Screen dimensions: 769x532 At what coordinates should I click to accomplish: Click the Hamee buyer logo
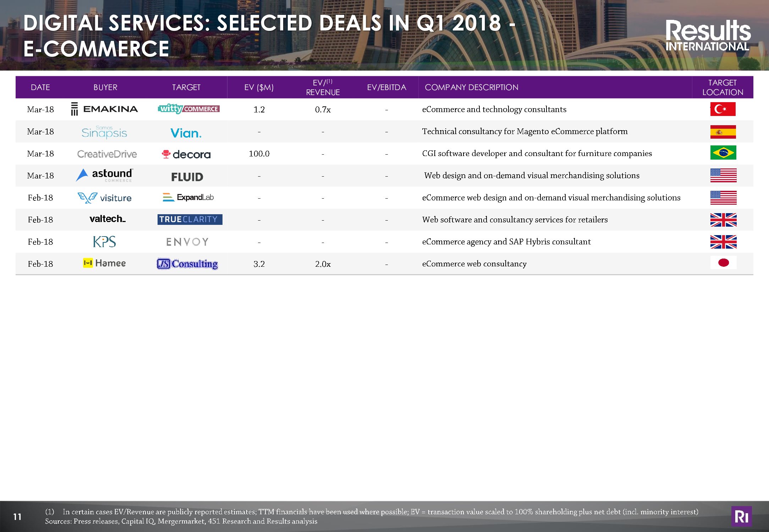tap(104, 263)
